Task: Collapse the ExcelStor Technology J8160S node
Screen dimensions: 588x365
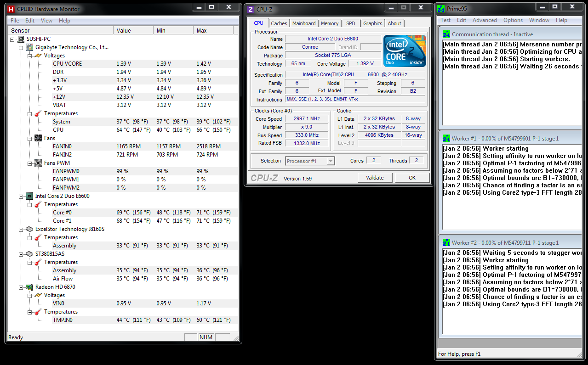Action: (x=21, y=229)
